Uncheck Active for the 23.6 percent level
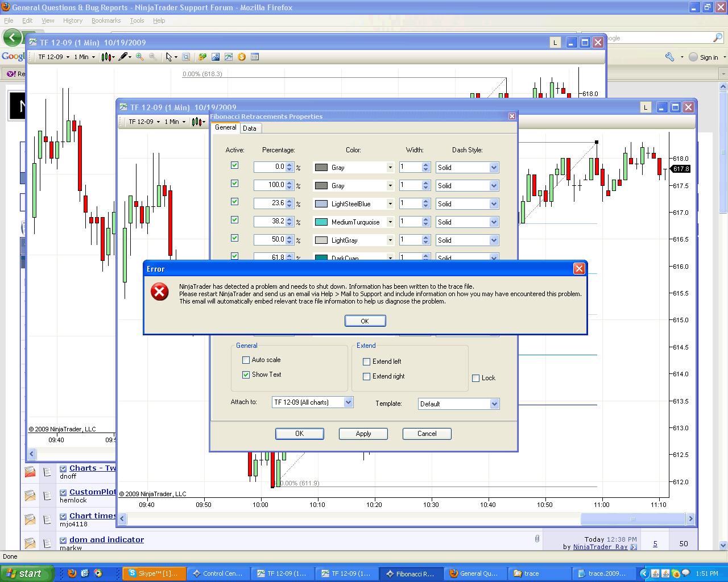The width and height of the screenshot is (728, 582). [x=234, y=202]
